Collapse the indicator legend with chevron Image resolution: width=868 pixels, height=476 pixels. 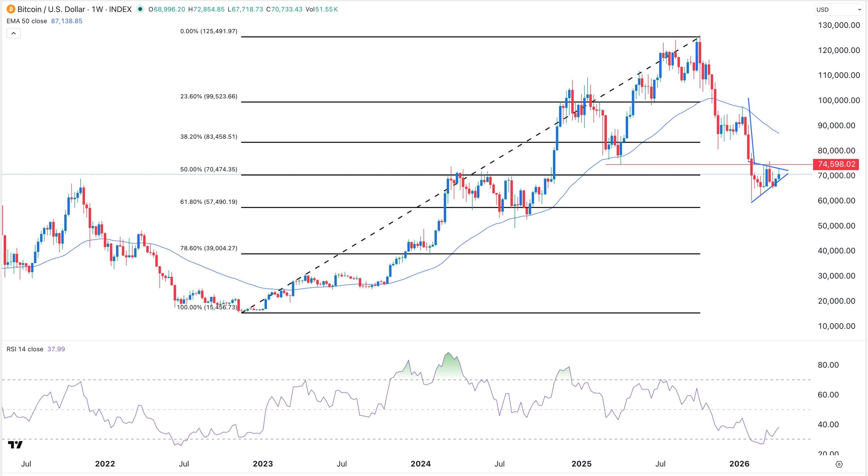tap(14, 33)
